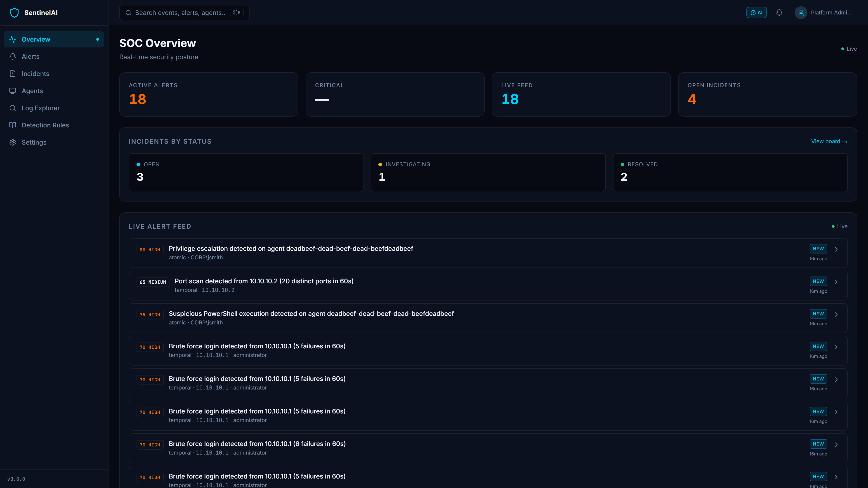Open the Open Incidents stat card

(767, 94)
